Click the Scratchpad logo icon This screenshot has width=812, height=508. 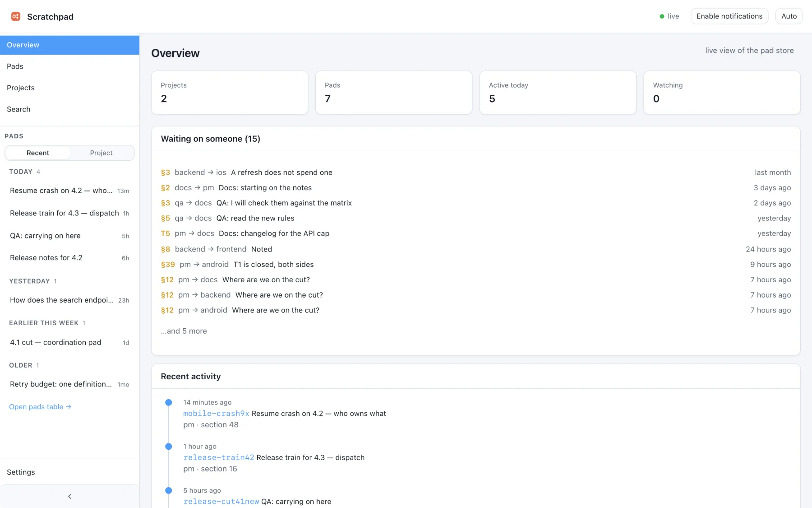pos(16,17)
